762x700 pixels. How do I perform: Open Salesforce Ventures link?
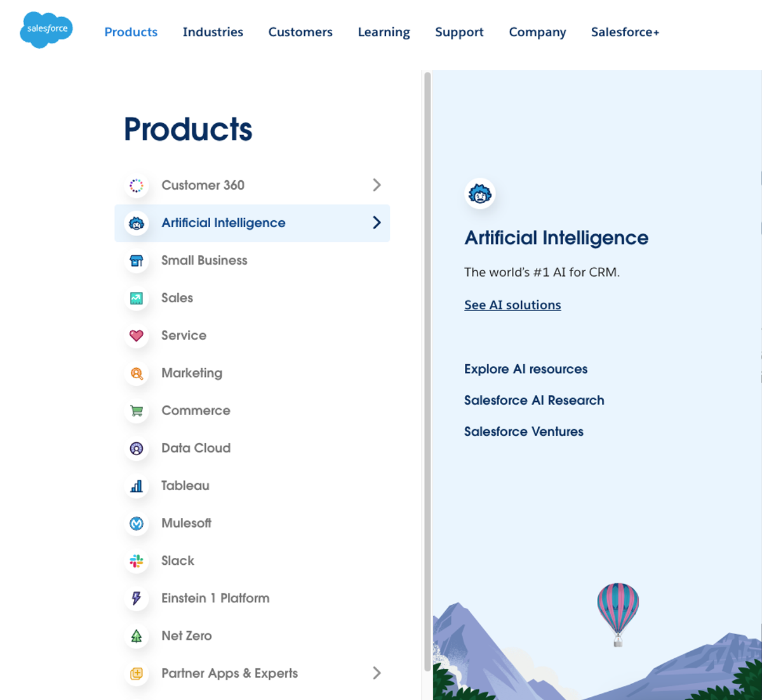point(524,432)
